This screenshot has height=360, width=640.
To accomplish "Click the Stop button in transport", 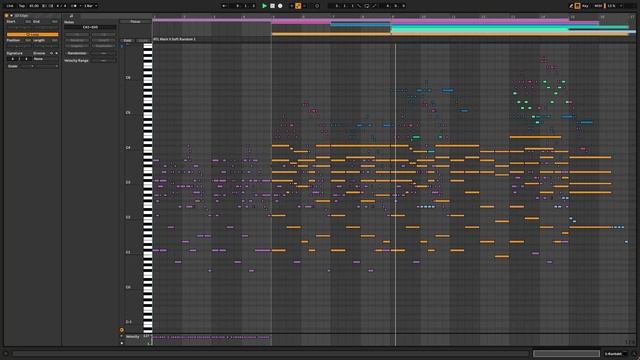I will click(272, 6).
